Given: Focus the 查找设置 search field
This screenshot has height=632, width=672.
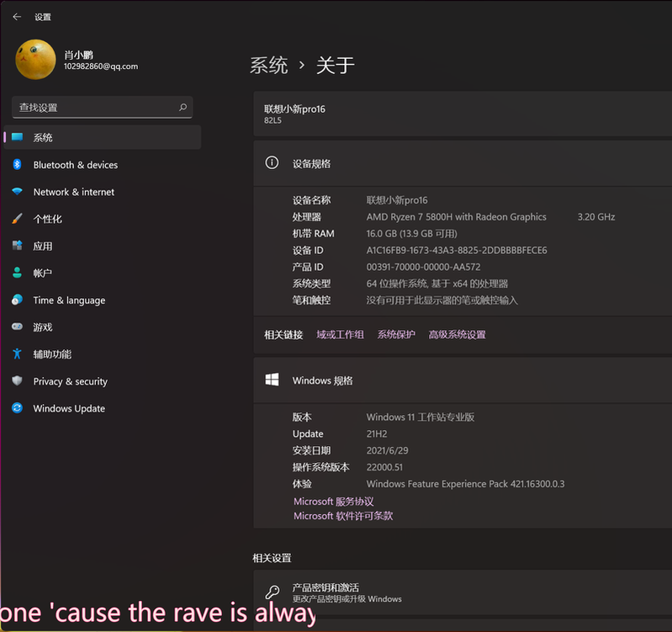Looking at the screenshot, I should point(103,107).
